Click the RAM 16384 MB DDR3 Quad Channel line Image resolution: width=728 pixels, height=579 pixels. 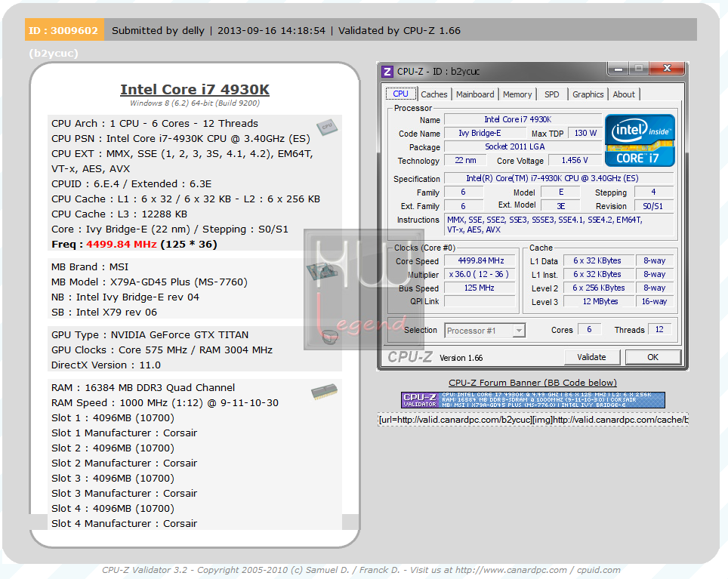(x=143, y=388)
